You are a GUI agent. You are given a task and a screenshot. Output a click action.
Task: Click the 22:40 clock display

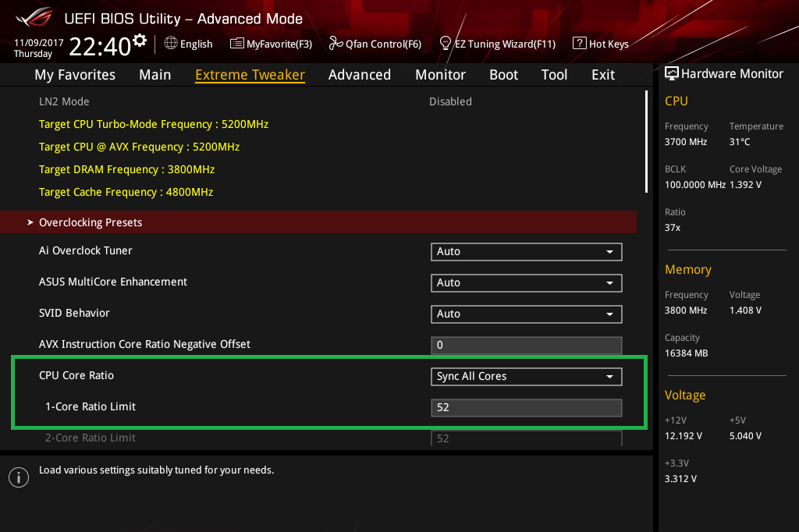100,47
